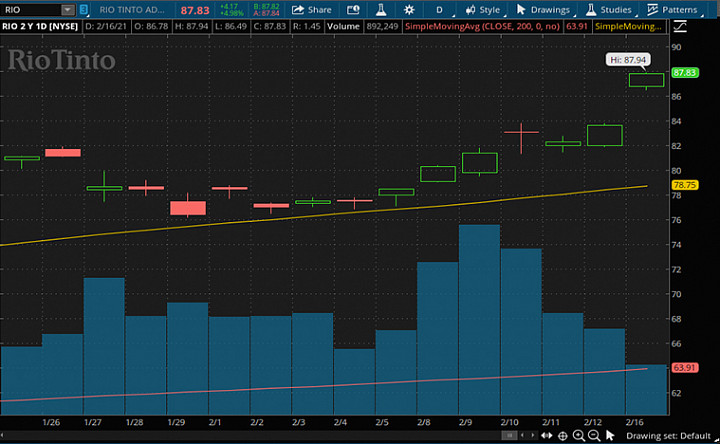
Task: Open the D timeframe aggregation menu
Action: pyautogui.click(x=439, y=10)
